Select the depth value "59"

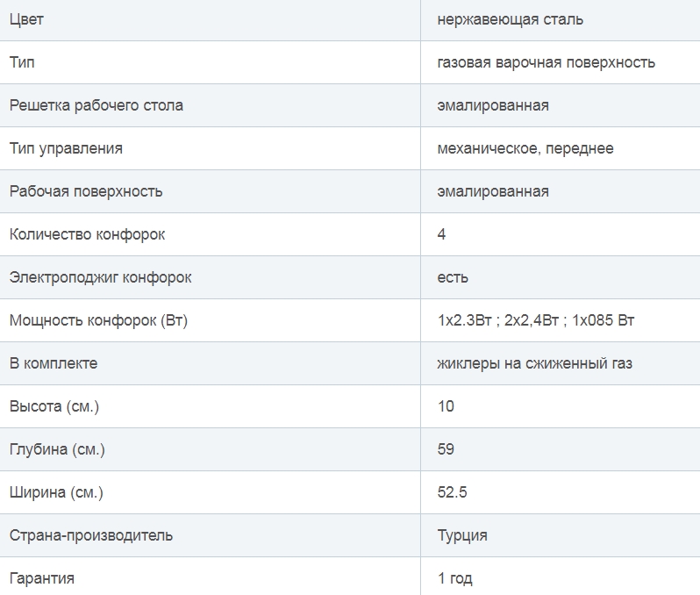pyautogui.click(x=446, y=449)
